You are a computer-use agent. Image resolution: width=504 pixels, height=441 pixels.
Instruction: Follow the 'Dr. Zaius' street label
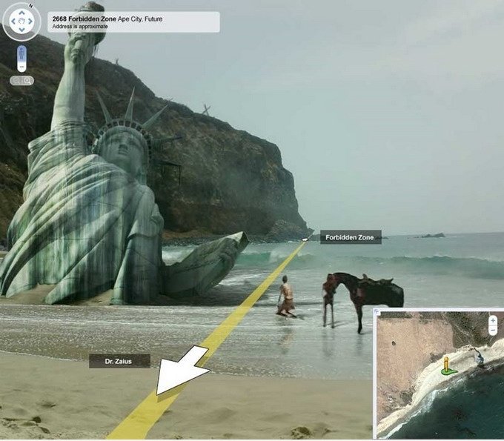click(119, 361)
